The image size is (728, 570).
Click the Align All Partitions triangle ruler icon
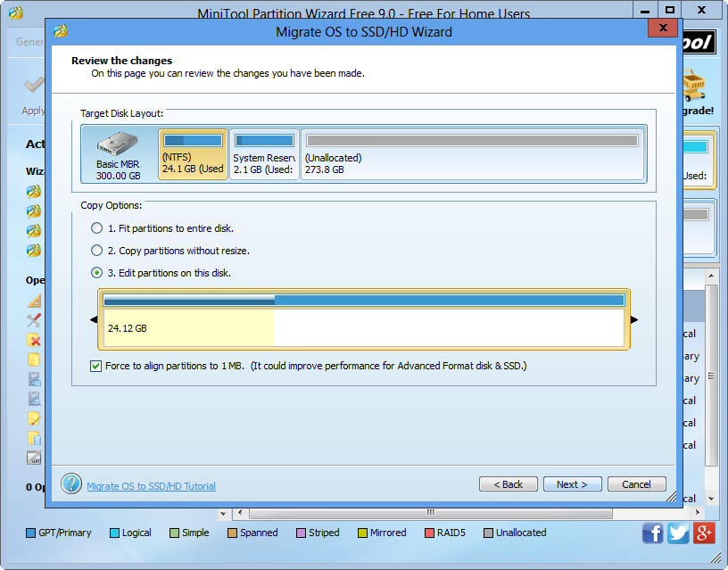click(x=35, y=302)
